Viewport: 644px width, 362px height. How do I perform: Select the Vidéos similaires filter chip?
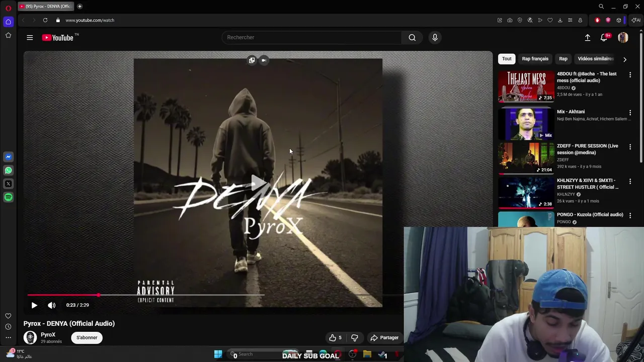(596, 59)
